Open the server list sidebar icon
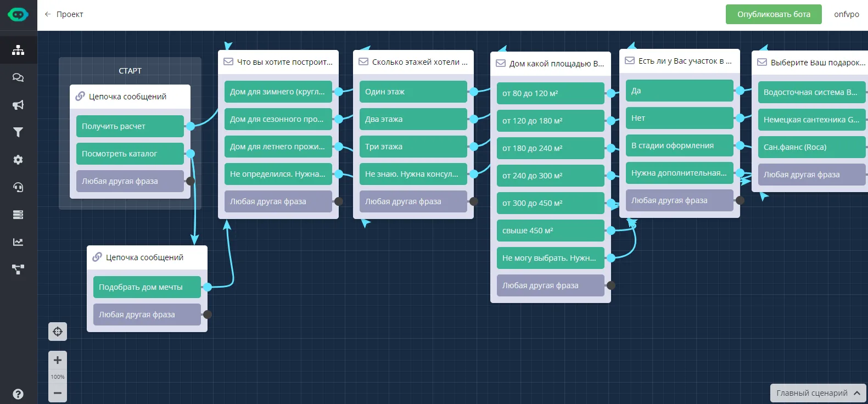Viewport: 868px width, 404px height. (18, 215)
